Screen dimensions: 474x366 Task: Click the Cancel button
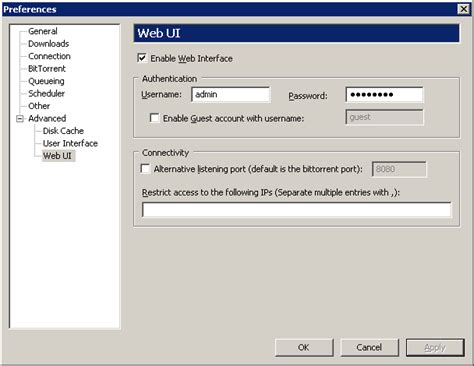click(369, 347)
